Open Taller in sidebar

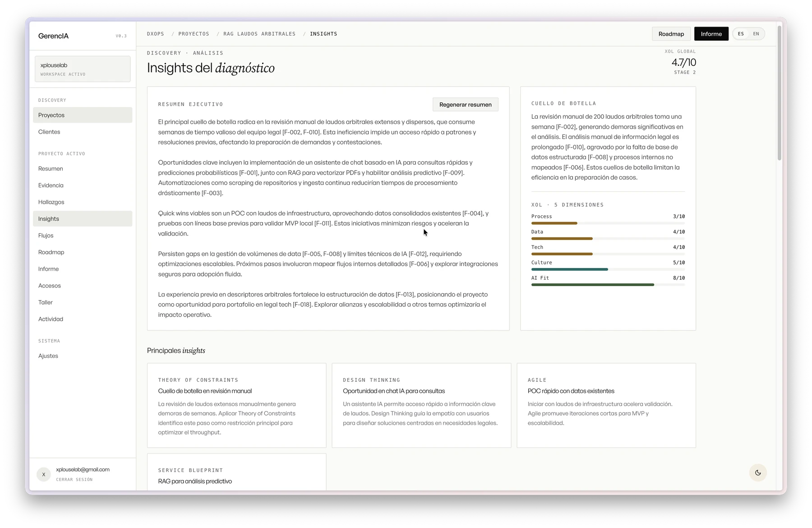83,302
